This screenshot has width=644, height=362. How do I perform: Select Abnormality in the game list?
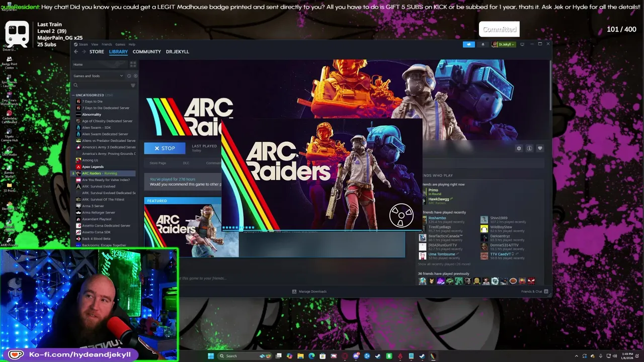92,115
